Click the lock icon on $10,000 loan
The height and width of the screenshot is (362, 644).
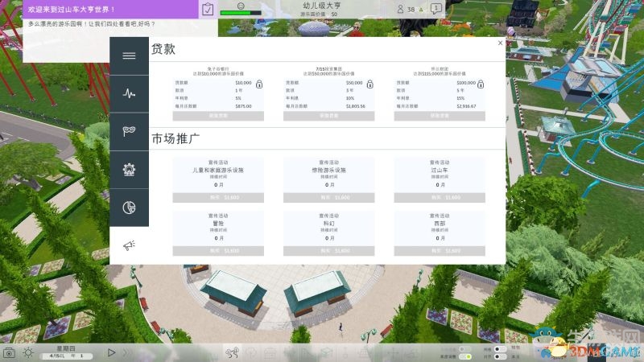(259, 84)
